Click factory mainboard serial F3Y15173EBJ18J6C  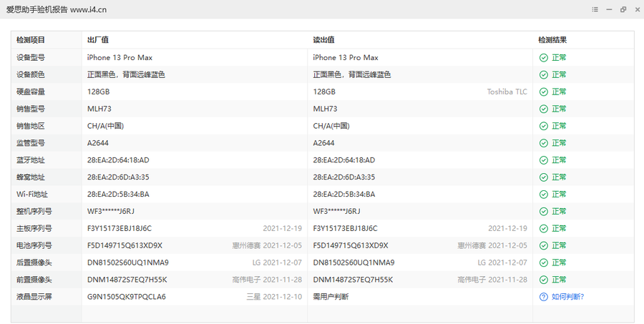119,228
